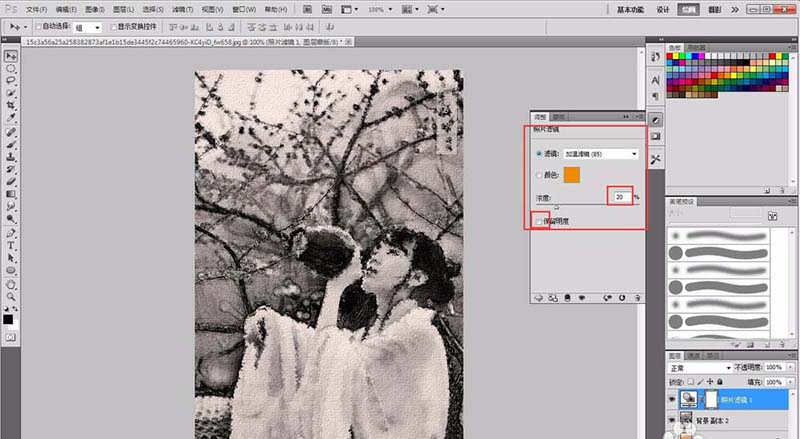Viewport: 800px width, 439px height.
Task: Click the trash icon in Adjustments panel
Action: pos(636,297)
